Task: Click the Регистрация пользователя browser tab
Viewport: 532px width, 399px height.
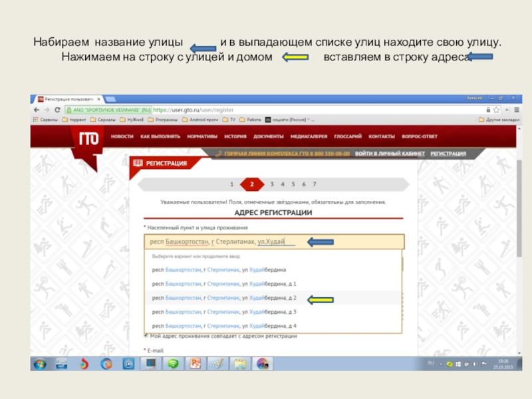Action: pos(69,99)
